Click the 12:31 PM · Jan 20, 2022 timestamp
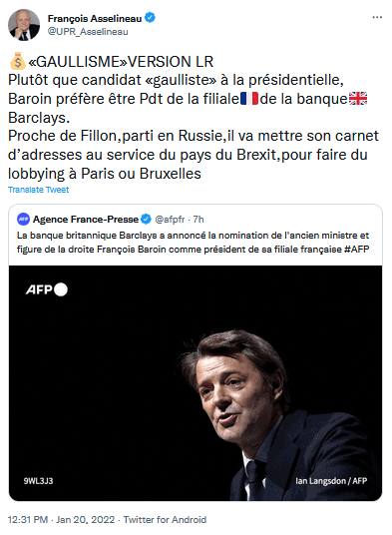This screenshot has height=535, width=392. pos(62,520)
